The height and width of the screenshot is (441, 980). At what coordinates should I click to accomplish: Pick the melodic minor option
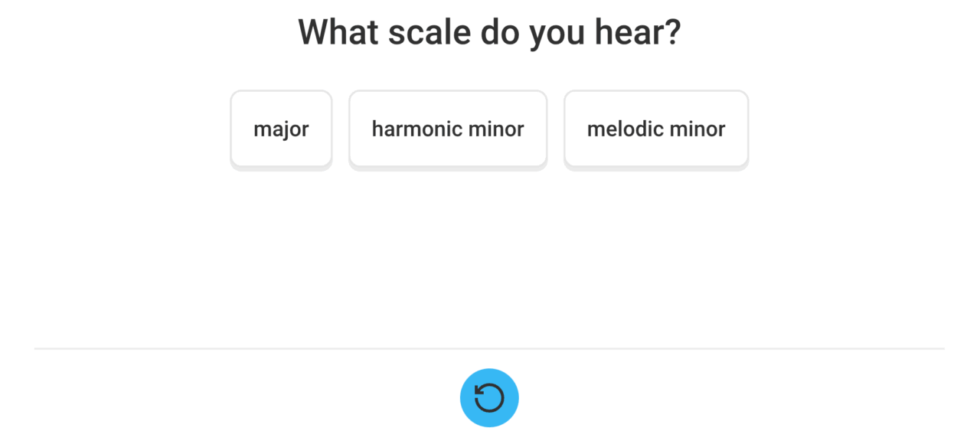656,129
